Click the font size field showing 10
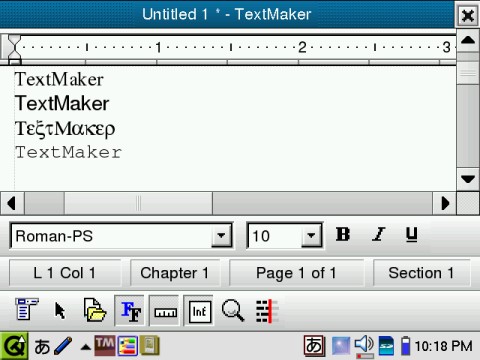 pyautogui.click(x=275, y=236)
